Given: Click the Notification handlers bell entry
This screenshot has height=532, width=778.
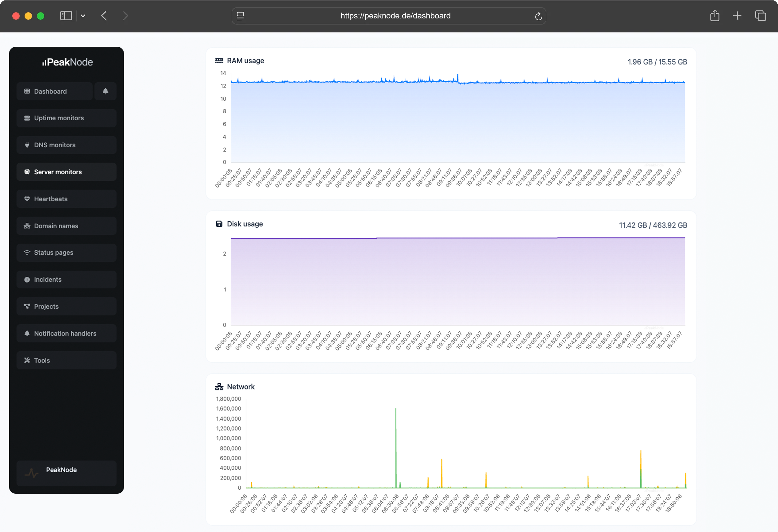Looking at the screenshot, I should tap(65, 333).
